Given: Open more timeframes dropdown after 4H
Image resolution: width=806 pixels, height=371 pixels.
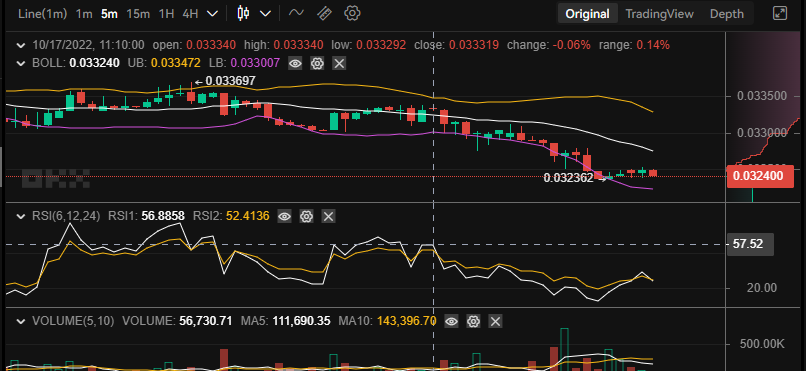Looking at the screenshot, I should tap(212, 14).
